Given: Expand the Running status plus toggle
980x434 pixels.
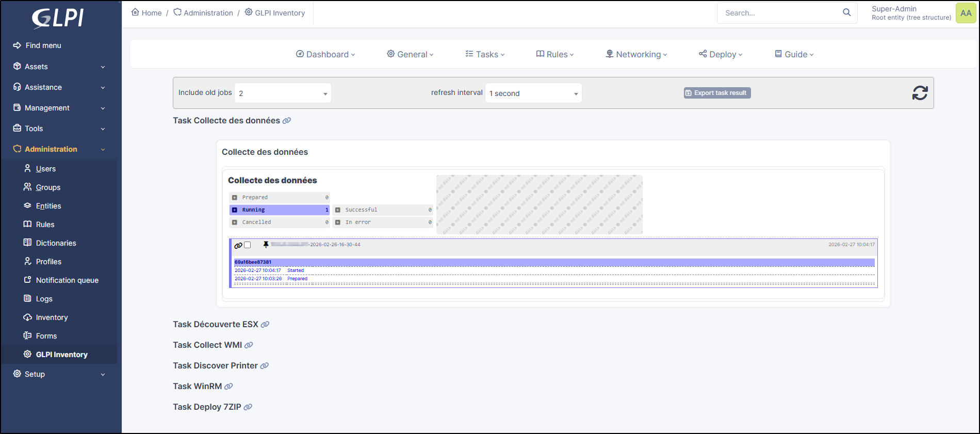Looking at the screenshot, I should [235, 210].
